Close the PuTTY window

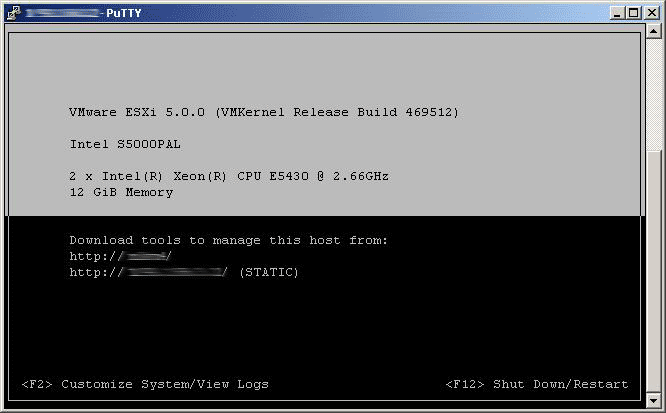[x=652, y=13]
